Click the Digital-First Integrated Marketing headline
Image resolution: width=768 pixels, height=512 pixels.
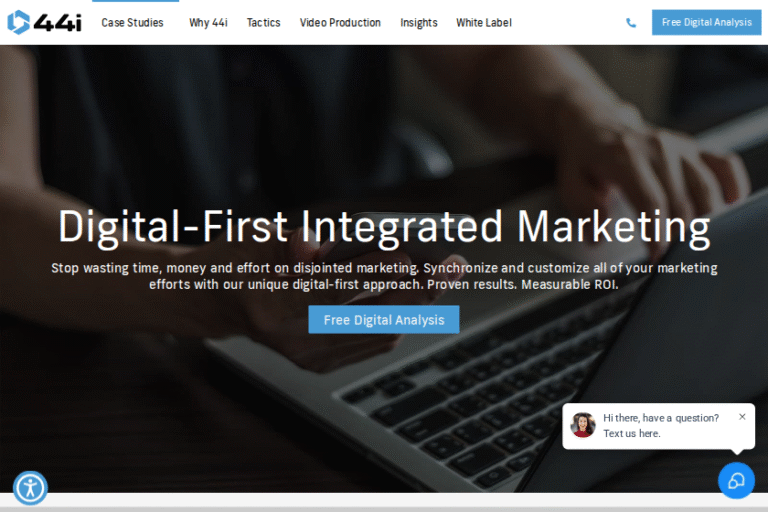[384, 226]
